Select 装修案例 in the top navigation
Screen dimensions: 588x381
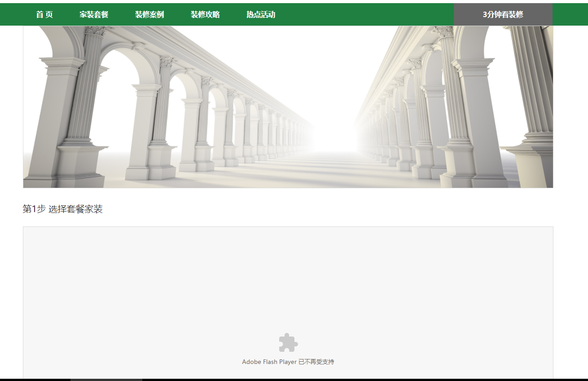click(149, 14)
